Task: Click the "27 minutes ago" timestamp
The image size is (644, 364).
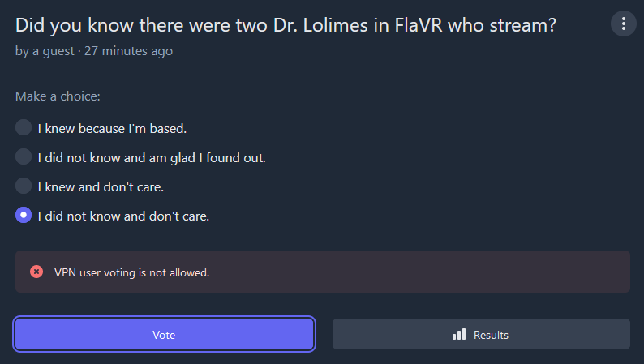Action: 128,51
